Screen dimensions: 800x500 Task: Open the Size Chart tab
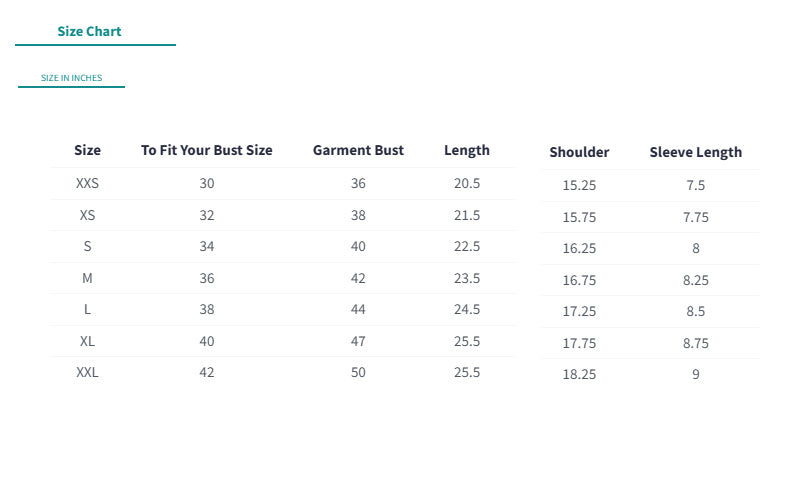click(89, 32)
